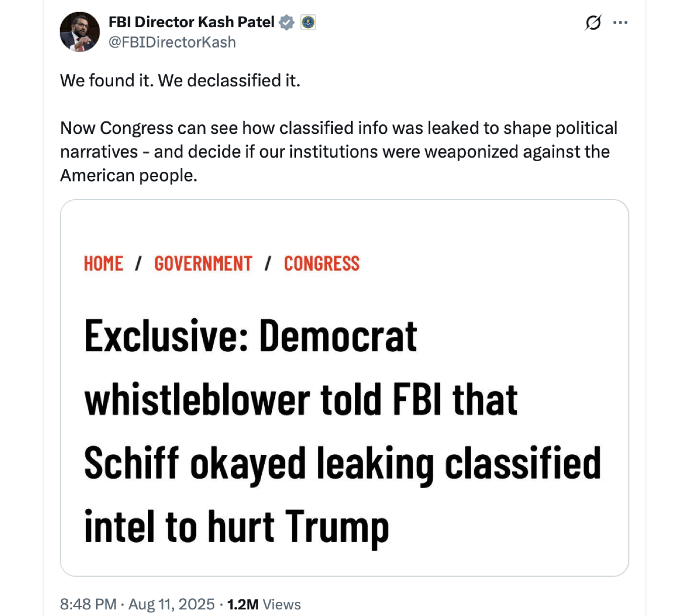Click the blue verified checkmark badge
The image size is (687, 616).
(x=286, y=22)
